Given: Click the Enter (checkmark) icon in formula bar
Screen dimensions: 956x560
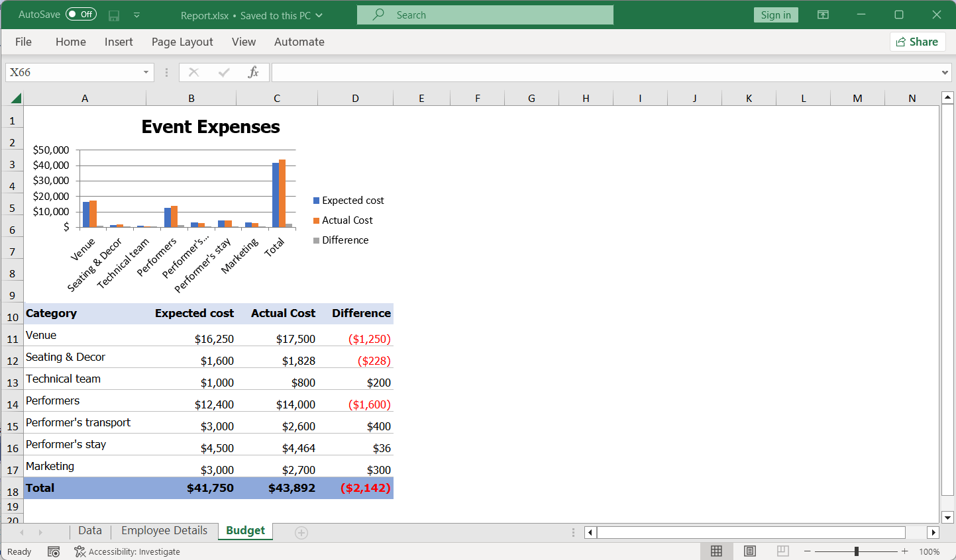Looking at the screenshot, I should pos(224,72).
